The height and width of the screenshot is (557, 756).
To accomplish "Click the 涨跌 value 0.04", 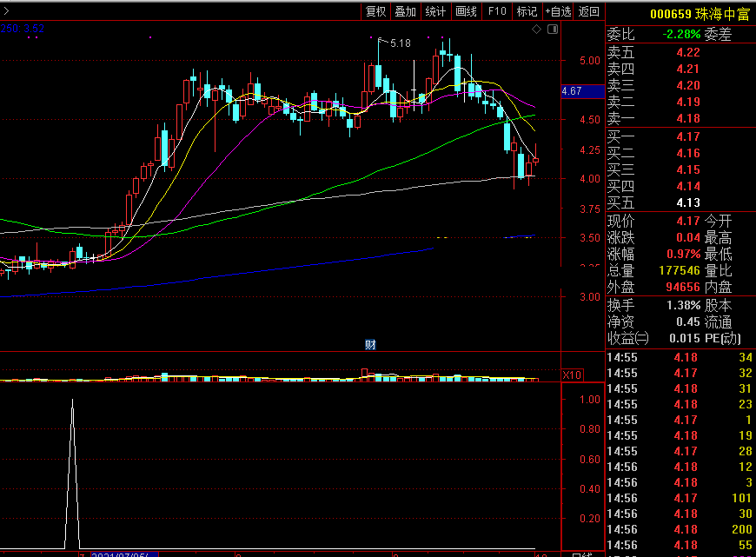I will point(688,237).
